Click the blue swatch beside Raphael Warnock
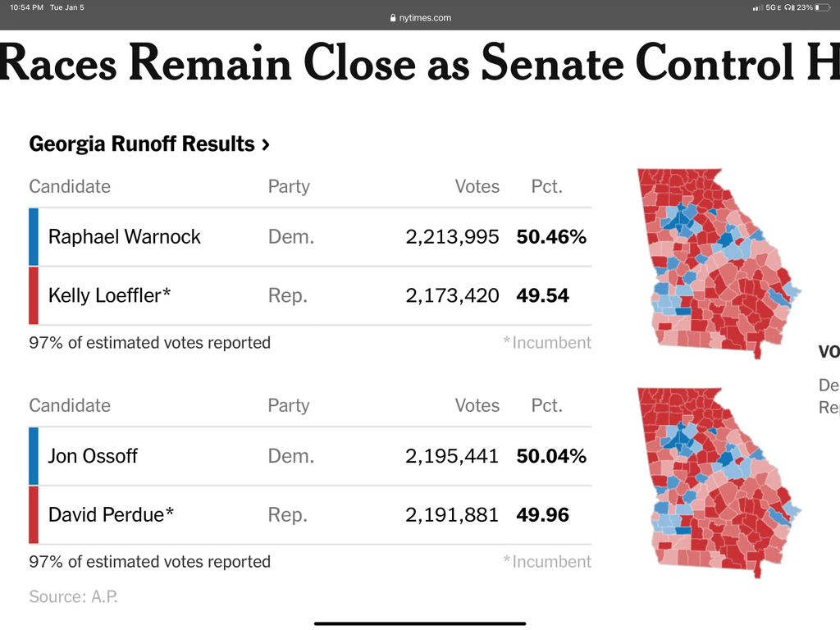840x630 pixels. [34, 237]
